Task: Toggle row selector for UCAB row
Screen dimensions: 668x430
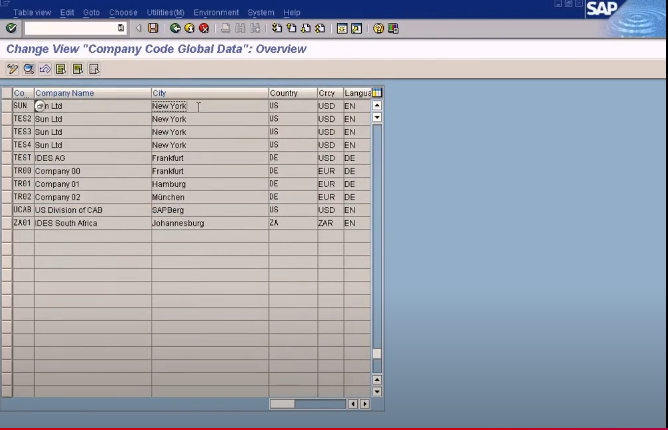Action: point(7,210)
